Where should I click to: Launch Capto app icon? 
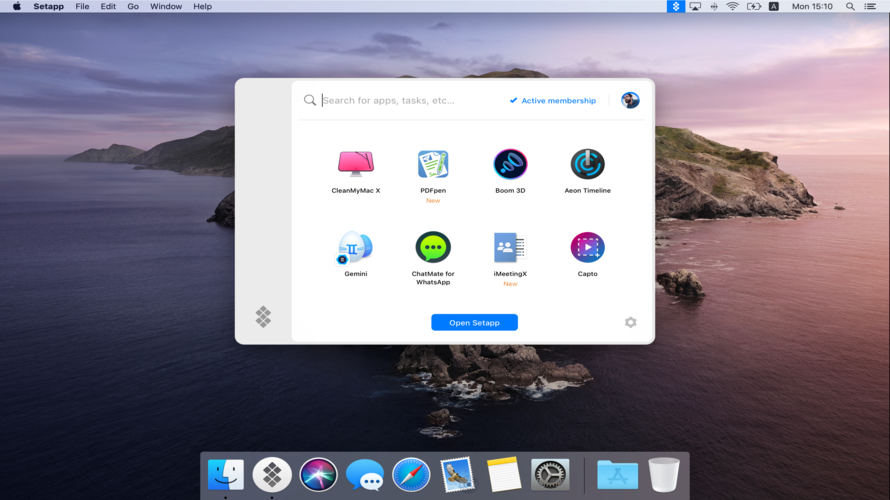[587, 247]
